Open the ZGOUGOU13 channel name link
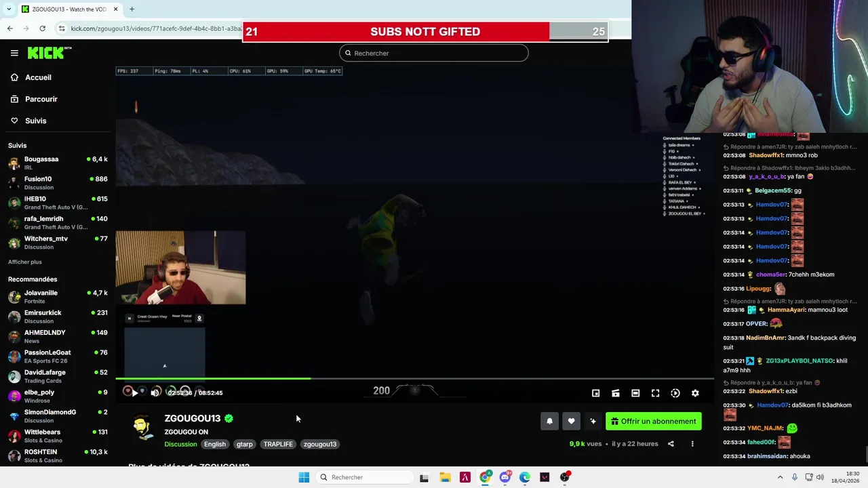The height and width of the screenshot is (488, 868). (193, 418)
